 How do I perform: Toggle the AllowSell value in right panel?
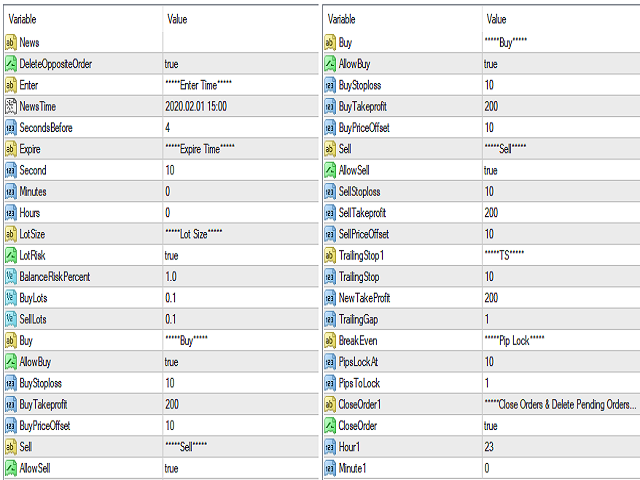[x=493, y=170]
